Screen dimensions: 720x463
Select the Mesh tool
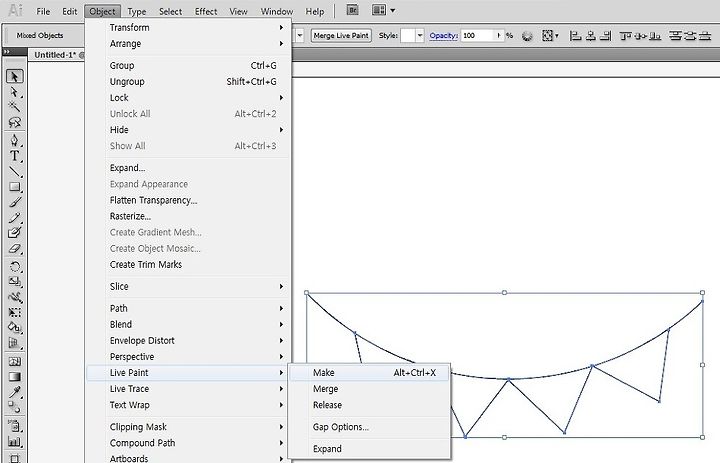pyautogui.click(x=15, y=361)
